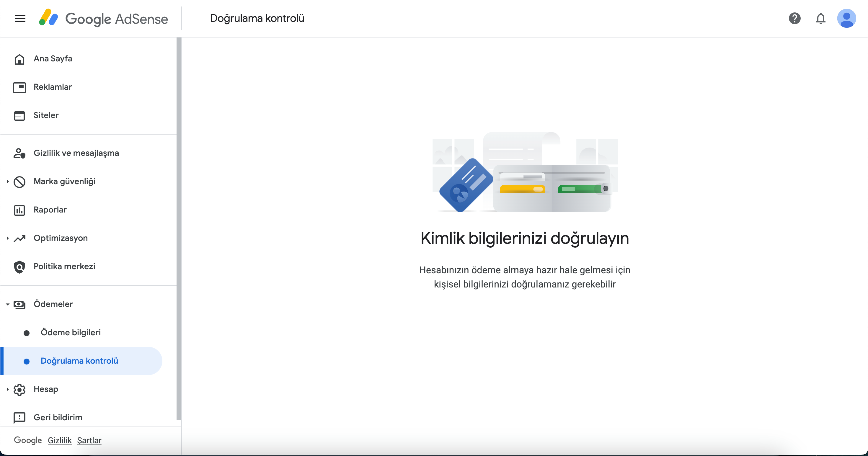Open the Şartlar terms link

pos(89,441)
